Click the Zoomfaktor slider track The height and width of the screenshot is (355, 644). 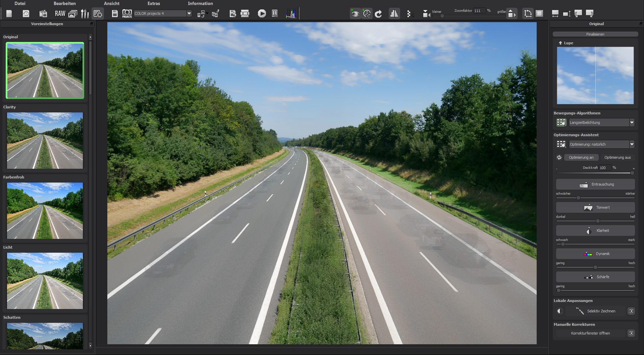click(x=469, y=16)
